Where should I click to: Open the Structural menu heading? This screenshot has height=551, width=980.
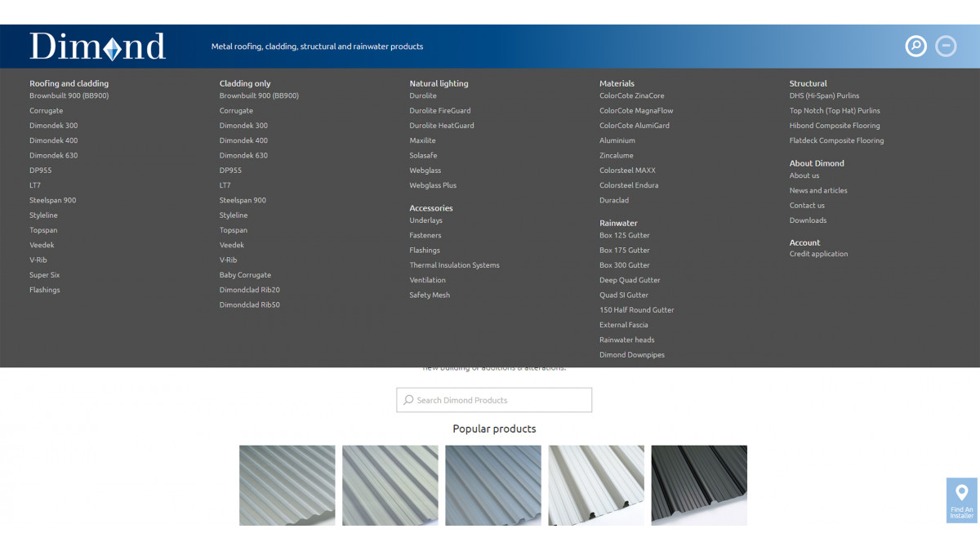point(808,83)
